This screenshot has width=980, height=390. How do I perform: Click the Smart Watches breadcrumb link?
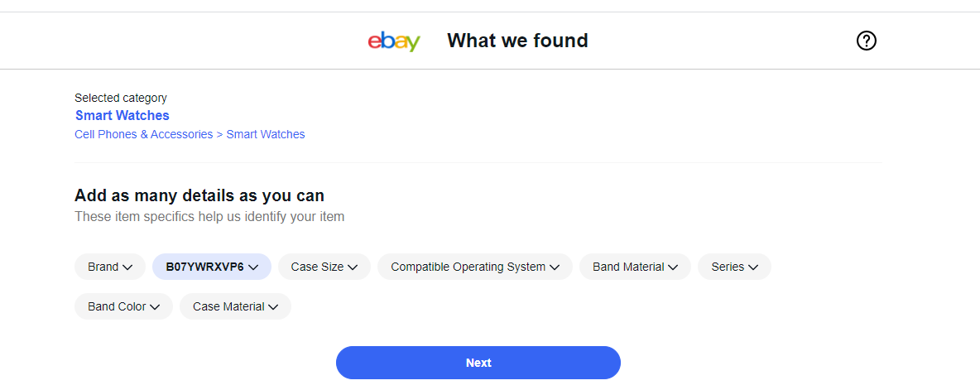[266, 134]
